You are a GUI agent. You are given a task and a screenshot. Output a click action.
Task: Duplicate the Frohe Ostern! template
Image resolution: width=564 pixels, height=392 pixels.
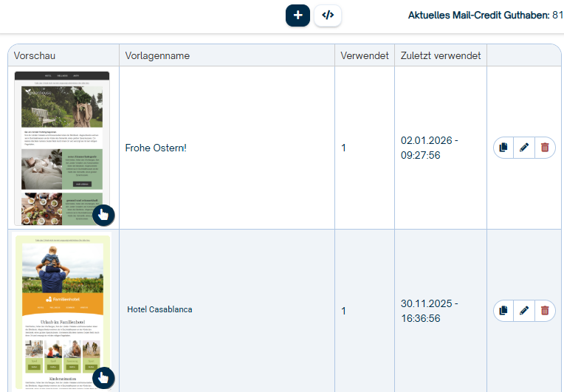[503, 148]
